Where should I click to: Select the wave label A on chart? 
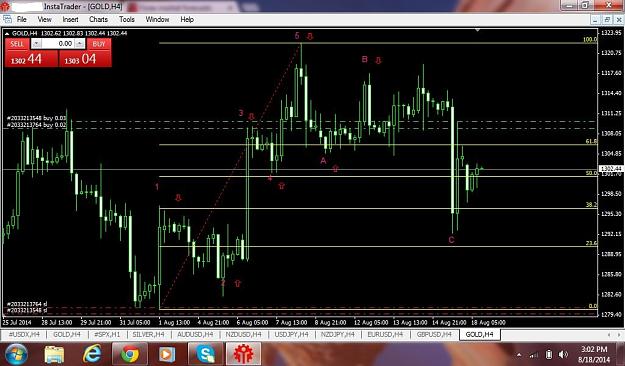coord(323,161)
